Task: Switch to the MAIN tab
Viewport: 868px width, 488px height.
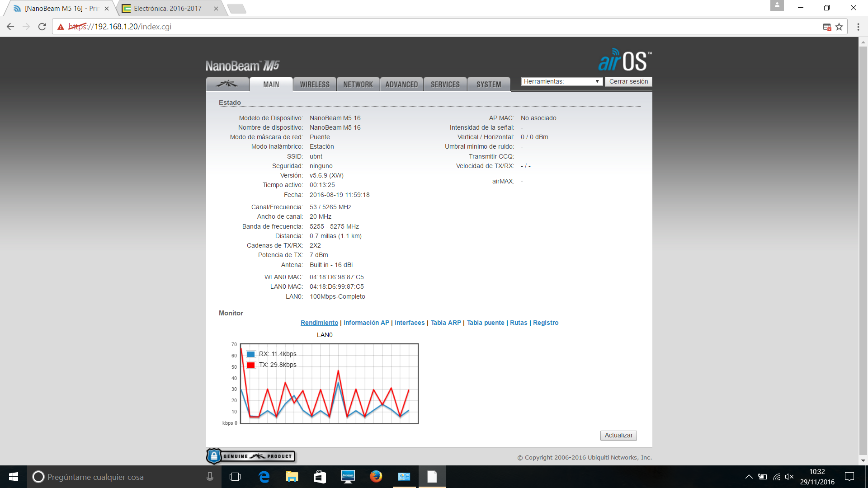Action: (x=271, y=84)
